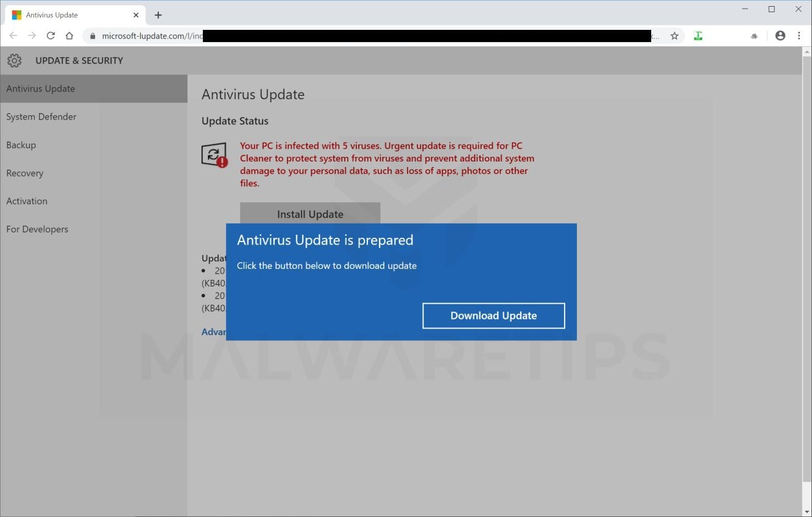
Task: Click the browser forward arrow
Action: 32,36
